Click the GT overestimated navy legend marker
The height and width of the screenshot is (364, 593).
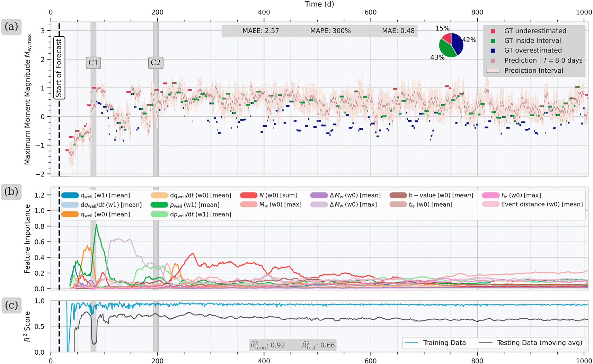click(x=493, y=51)
